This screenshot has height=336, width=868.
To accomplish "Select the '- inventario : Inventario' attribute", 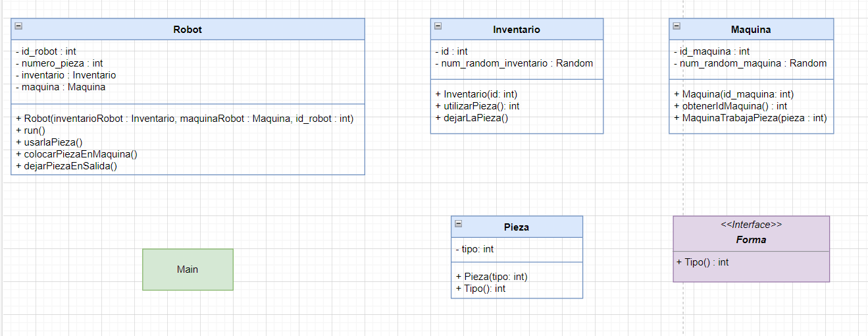I will pos(65,75).
